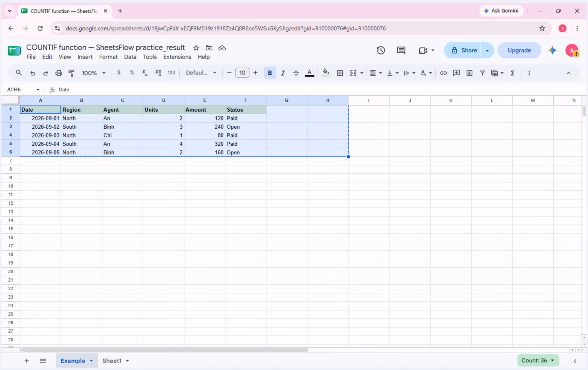Click the insert chart icon
588x370 pixels.
pos(469,73)
